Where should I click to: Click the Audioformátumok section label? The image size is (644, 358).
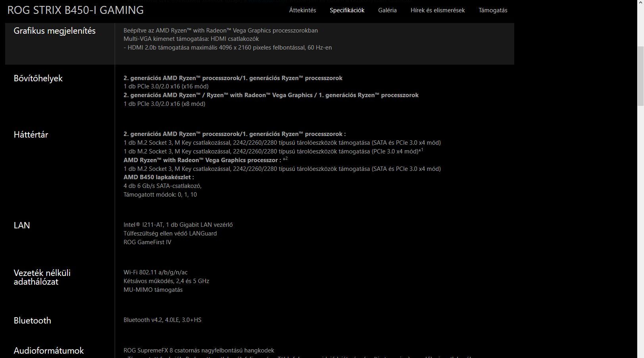point(48,350)
